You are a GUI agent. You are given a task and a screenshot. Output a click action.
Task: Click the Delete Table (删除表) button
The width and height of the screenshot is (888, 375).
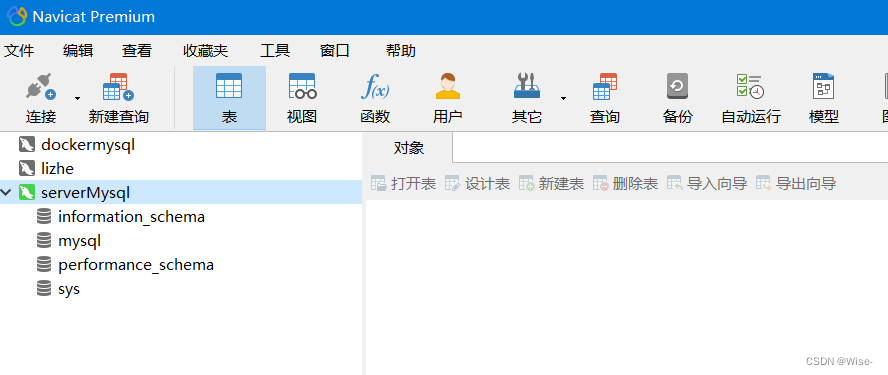click(x=625, y=184)
